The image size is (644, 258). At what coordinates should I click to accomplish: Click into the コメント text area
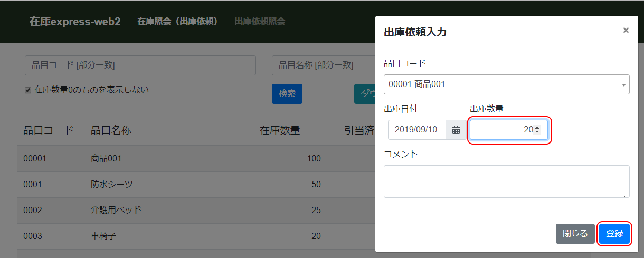tap(506, 181)
